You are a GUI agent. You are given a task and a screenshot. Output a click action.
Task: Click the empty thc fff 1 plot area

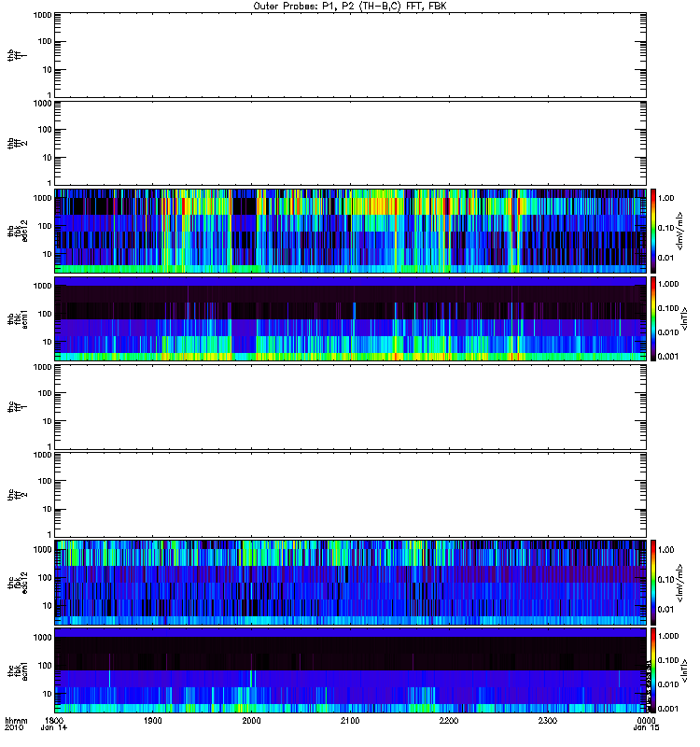pyautogui.click(x=351, y=407)
